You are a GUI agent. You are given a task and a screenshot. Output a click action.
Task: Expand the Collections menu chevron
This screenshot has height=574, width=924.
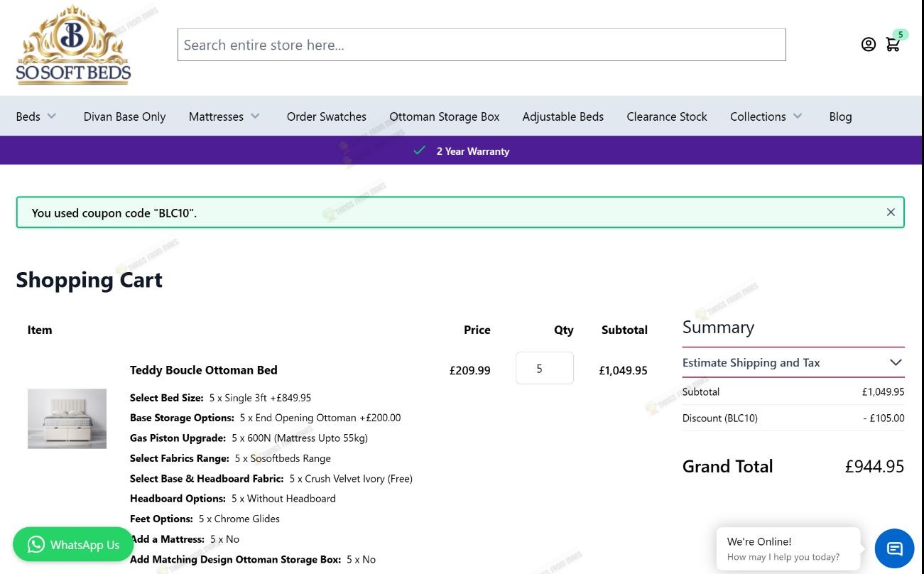click(x=798, y=116)
